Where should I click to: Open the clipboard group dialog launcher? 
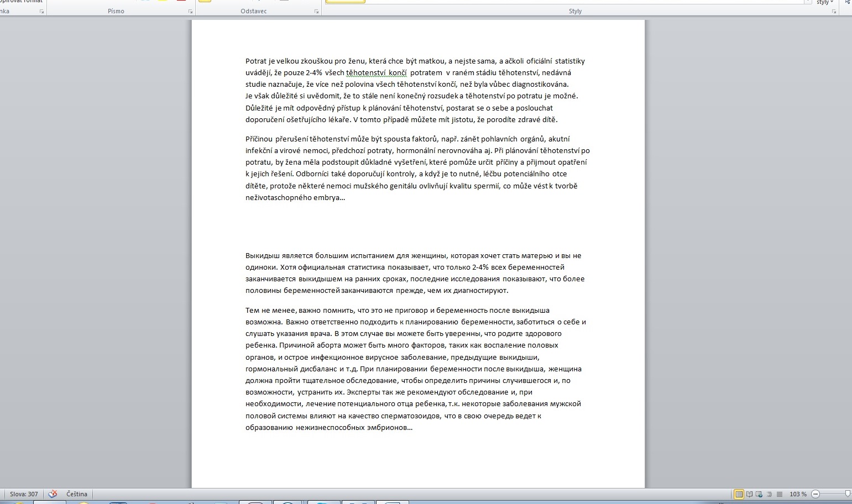[x=41, y=12]
